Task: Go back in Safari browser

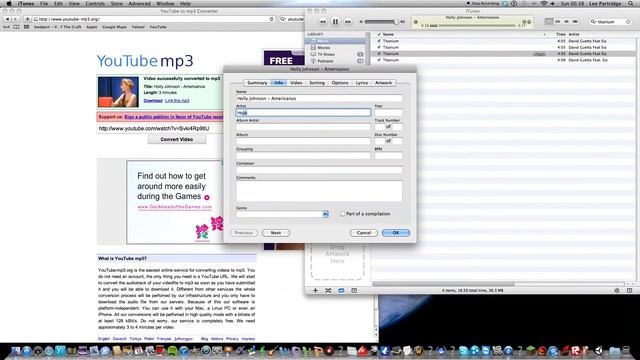Action: [7, 19]
